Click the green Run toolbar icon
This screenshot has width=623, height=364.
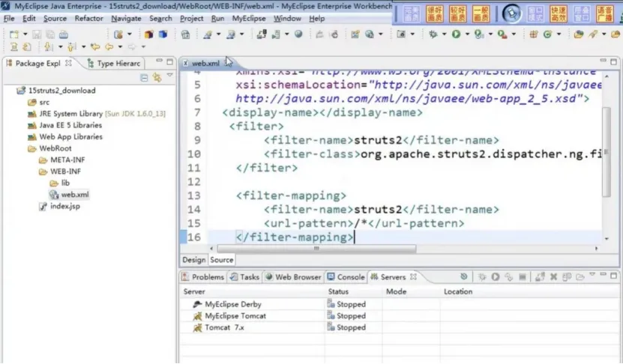tap(456, 34)
